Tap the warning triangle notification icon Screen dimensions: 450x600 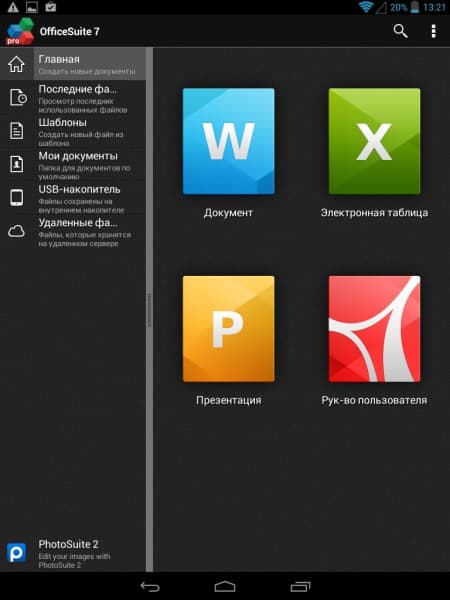click(x=13, y=7)
